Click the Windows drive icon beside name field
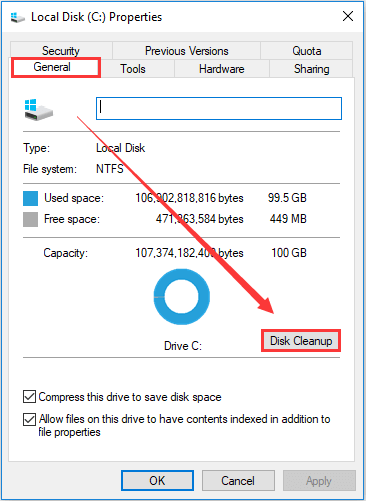This screenshot has width=366, height=501. tap(38, 110)
